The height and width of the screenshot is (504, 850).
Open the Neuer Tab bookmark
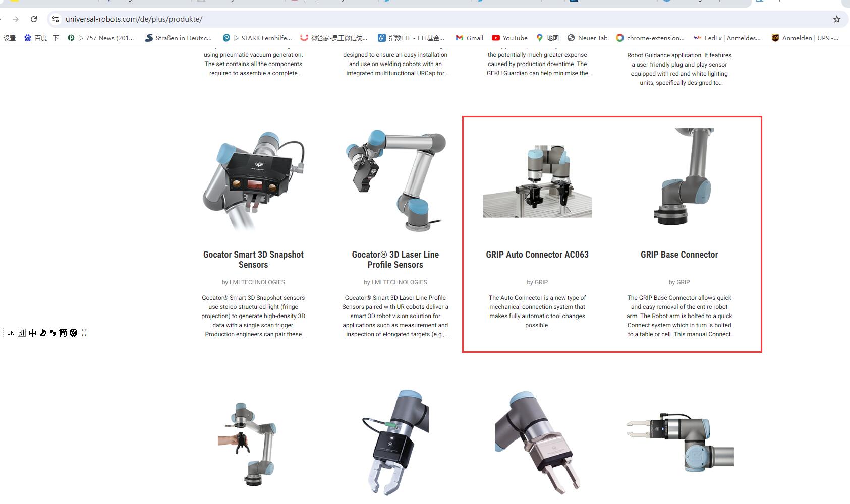tap(587, 38)
